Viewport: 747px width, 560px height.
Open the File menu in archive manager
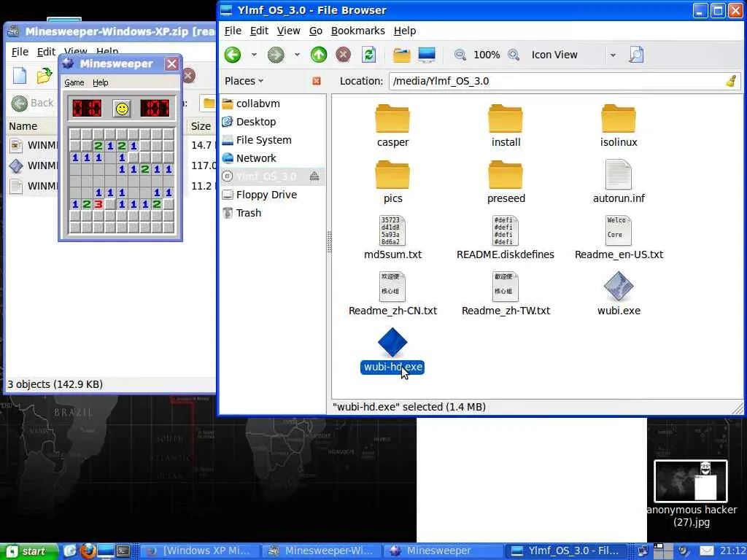(20, 52)
